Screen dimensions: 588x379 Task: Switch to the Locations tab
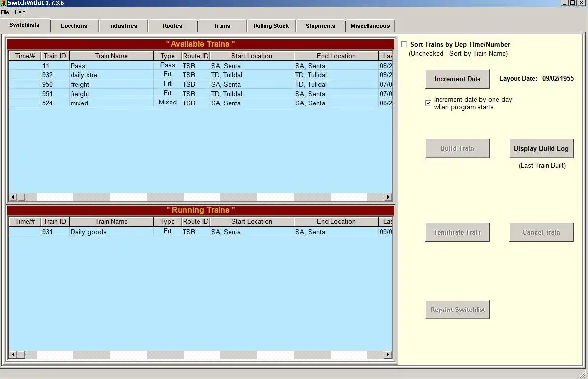coord(74,25)
